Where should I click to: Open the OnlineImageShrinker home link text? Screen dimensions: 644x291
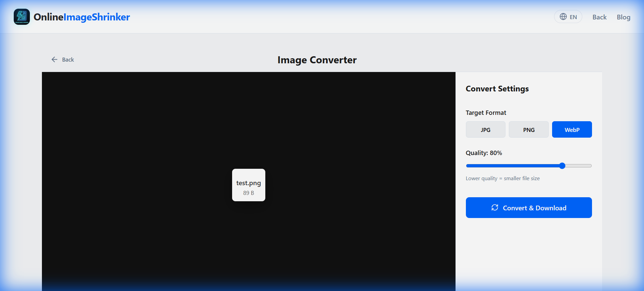(x=82, y=17)
